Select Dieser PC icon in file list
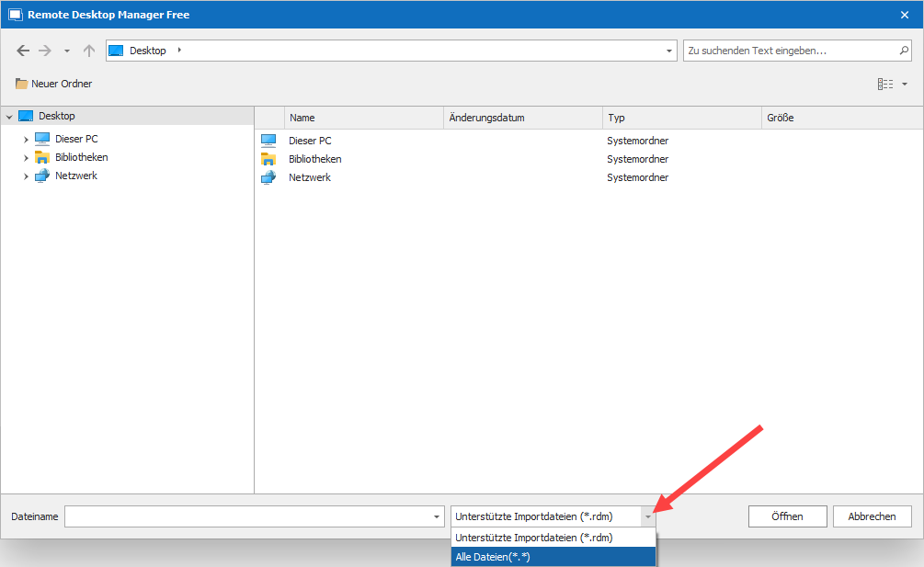This screenshot has height=567, width=924. [268, 141]
